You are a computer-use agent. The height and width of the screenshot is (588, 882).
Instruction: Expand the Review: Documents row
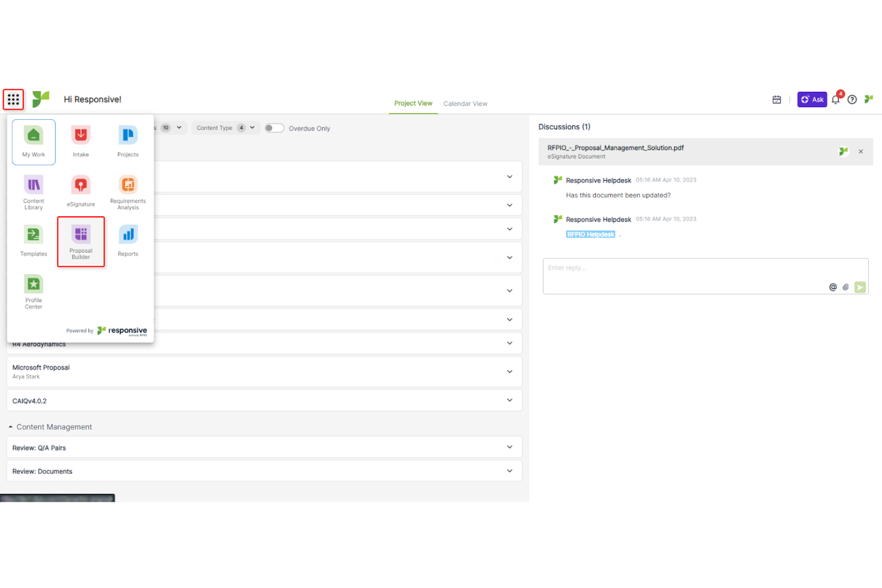510,471
